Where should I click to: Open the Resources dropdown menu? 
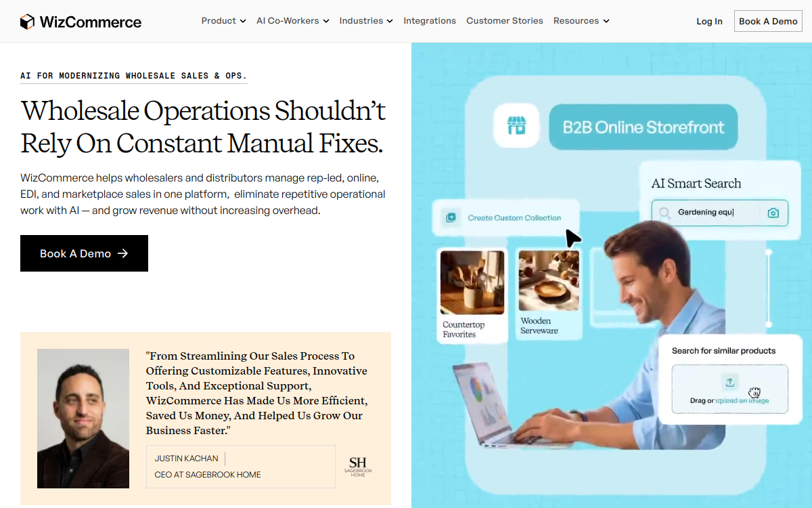tap(581, 21)
